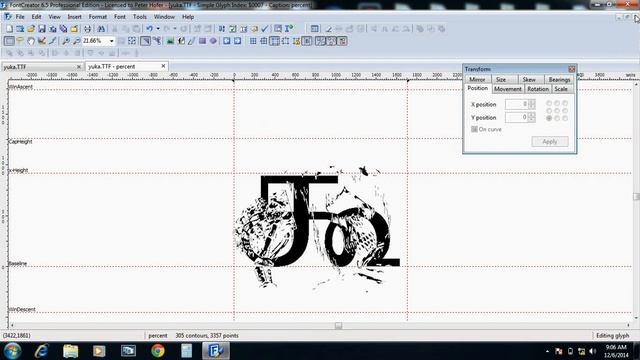Select the bottom-center reference point radio
This screenshot has height=360, width=640.
[x=557, y=118]
